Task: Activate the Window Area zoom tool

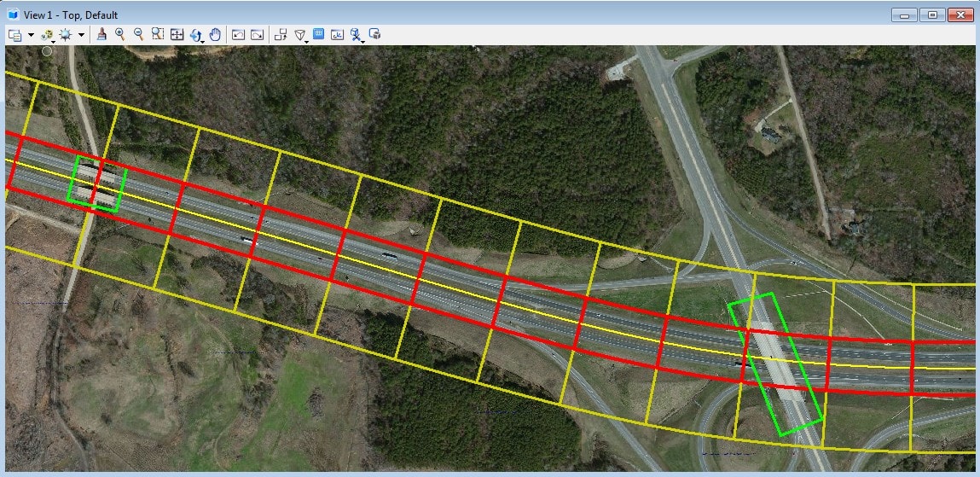Action: click(x=158, y=35)
